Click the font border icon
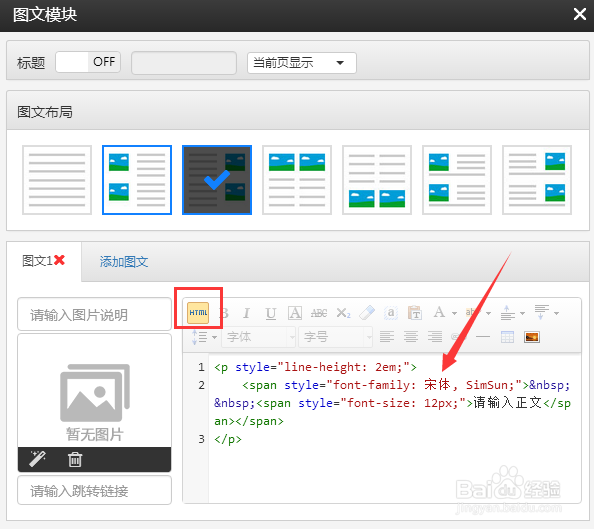 coord(295,313)
